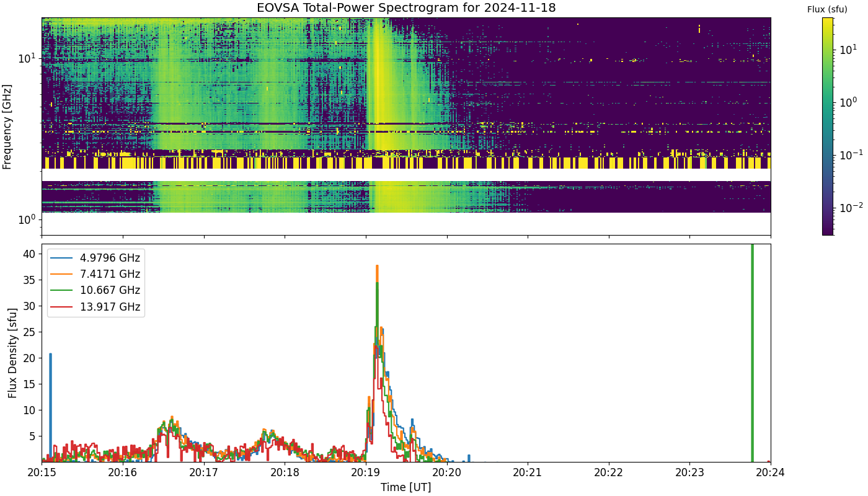Click the 20:21 time tick label
The image size is (868, 496).
528,473
